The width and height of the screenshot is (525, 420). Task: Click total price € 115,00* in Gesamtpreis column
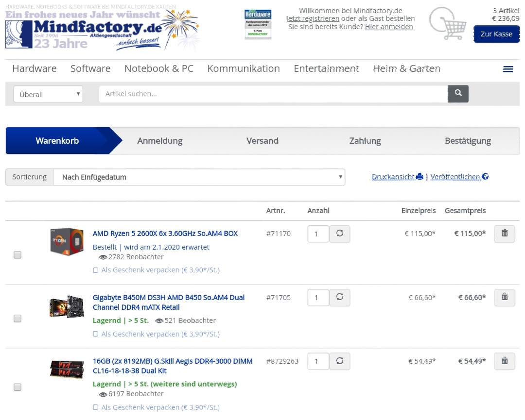pyautogui.click(x=470, y=234)
